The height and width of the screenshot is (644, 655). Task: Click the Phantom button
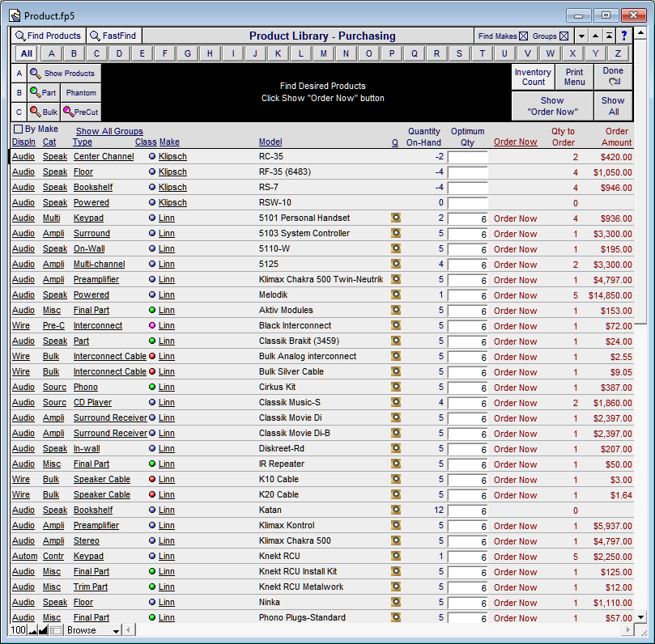coord(81,93)
